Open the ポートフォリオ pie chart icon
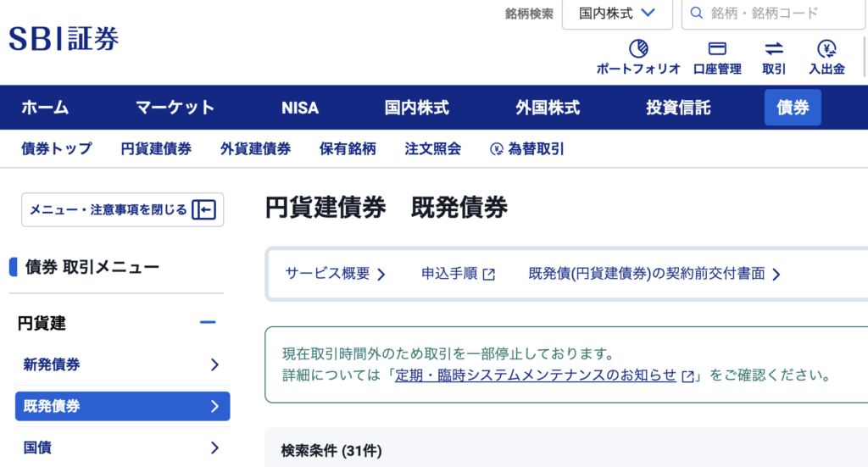 pos(638,48)
